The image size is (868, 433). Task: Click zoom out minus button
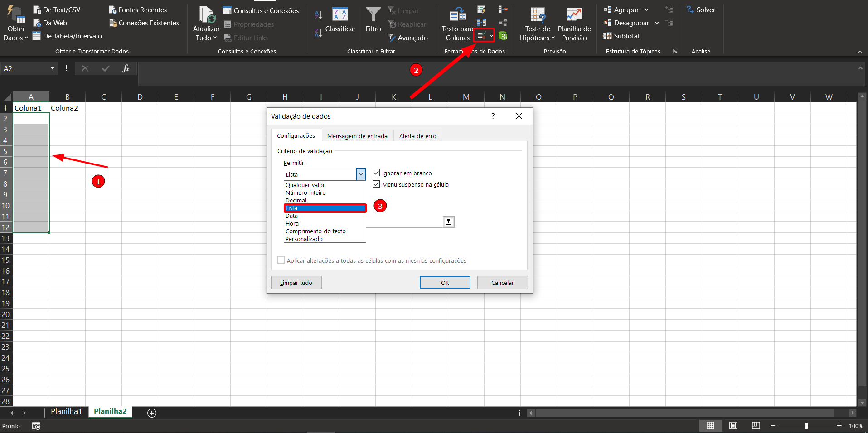point(773,426)
